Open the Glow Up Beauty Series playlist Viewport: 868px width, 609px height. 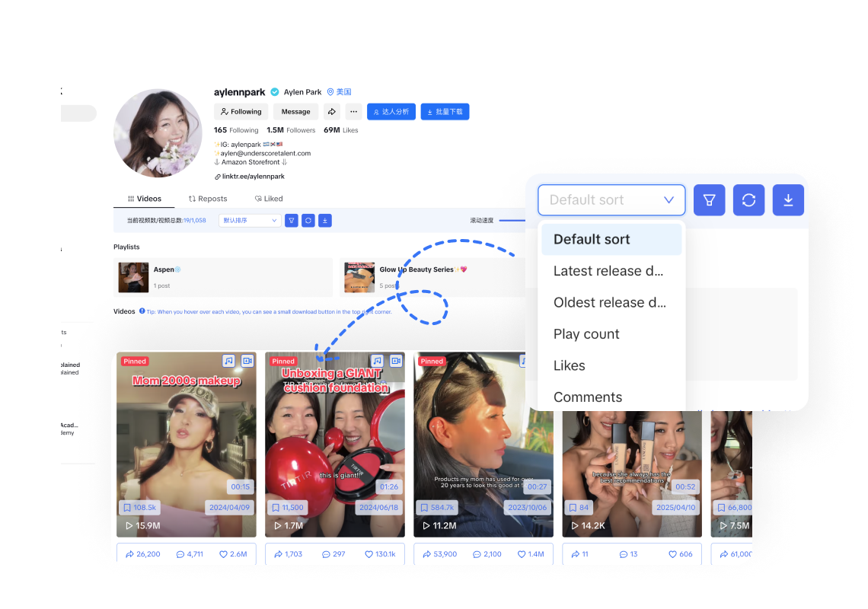[416, 270]
